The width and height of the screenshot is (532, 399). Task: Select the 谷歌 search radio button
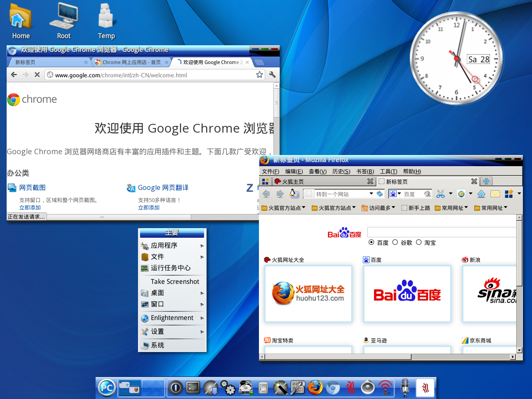pos(395,242)
